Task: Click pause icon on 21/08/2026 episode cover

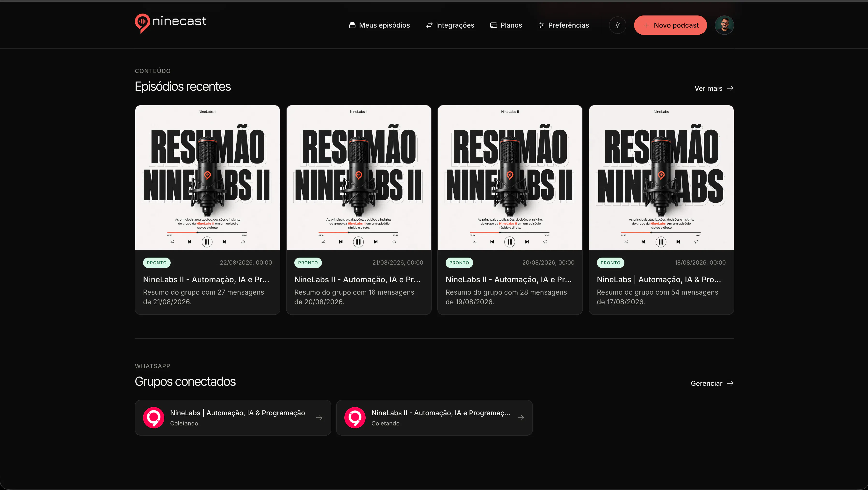Action: click(x=358, y=242)
